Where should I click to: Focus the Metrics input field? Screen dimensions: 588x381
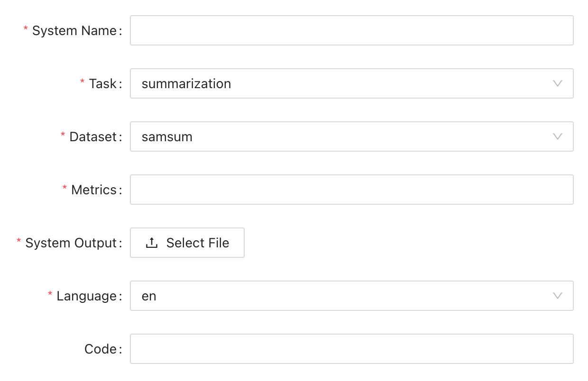(352, 190)
